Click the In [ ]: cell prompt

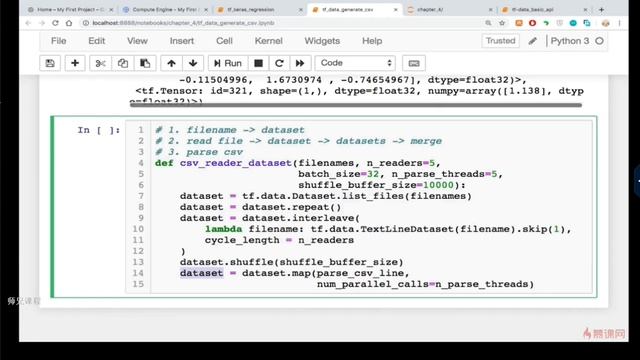click(x=99, y=130)
